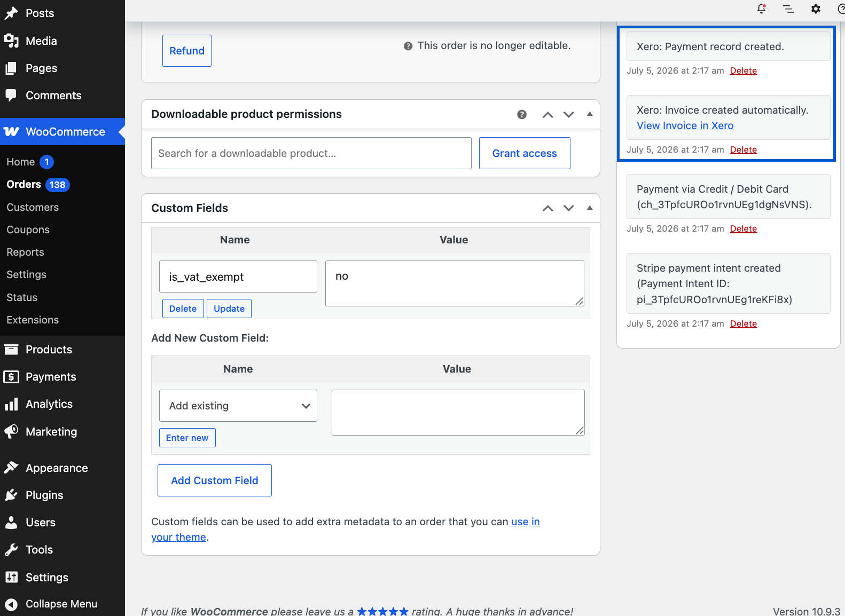Focus the downloadable product search field

(x=311, y=153)
